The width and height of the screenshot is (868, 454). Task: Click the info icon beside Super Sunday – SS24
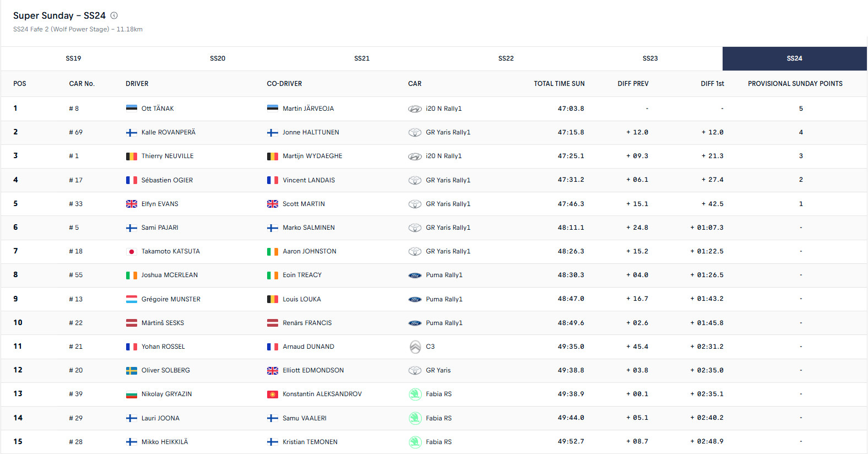coord(114,15)
